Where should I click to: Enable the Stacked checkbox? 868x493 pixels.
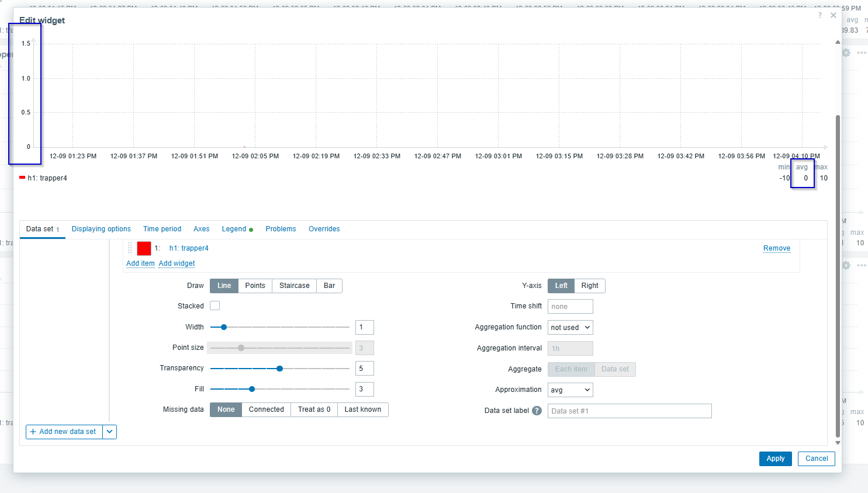tap(215, 305)
